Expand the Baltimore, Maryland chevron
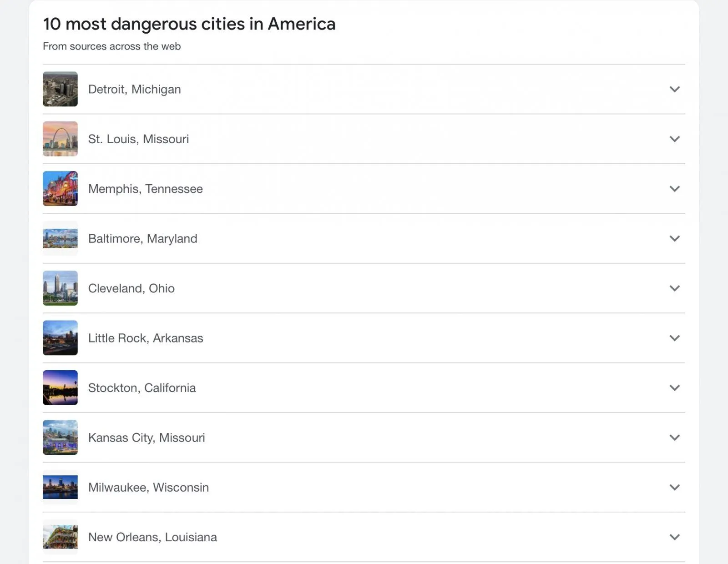 [675, 238]
